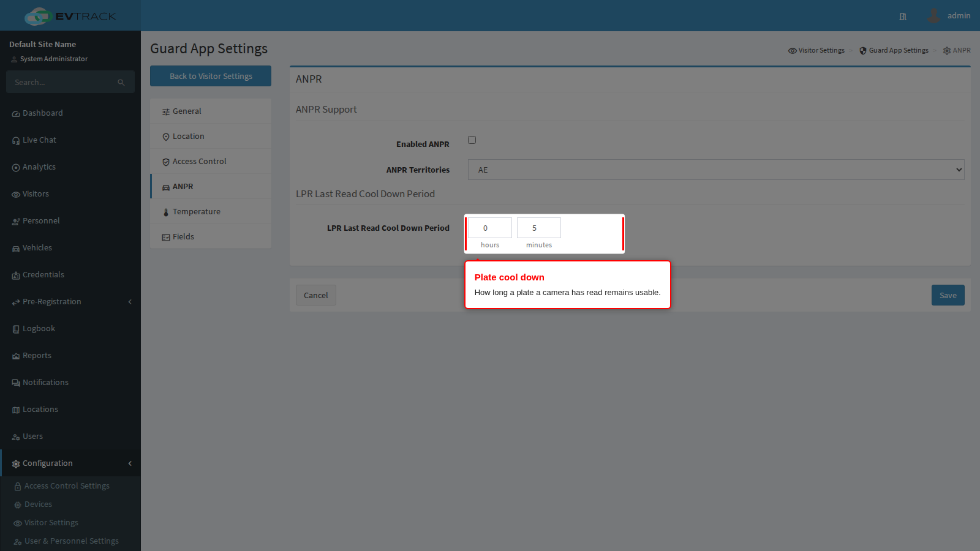Click Back to Visitor Settings button
The image size is (980, 551).
(x=211, y=76)
